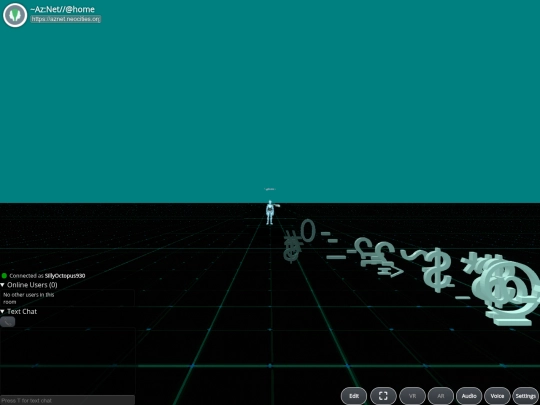Collapse the Text Chat section
The image size is (540, 405).
[x=19, y=311]
